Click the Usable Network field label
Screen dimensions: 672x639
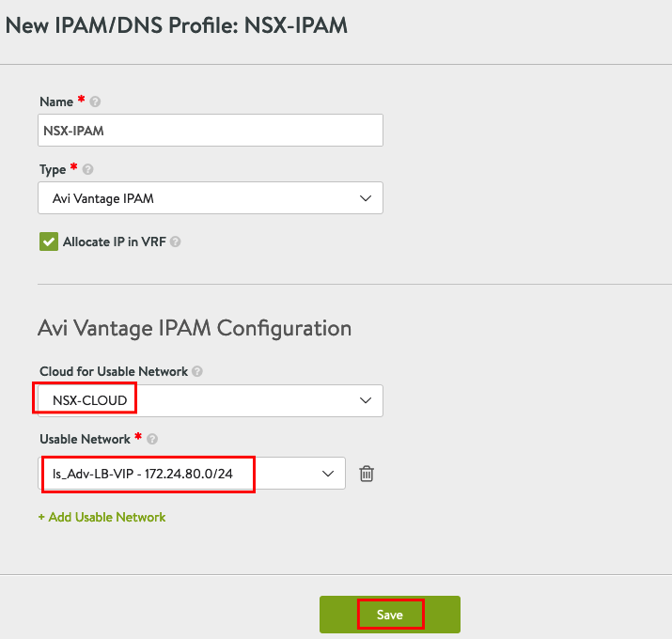coord(85,439)
